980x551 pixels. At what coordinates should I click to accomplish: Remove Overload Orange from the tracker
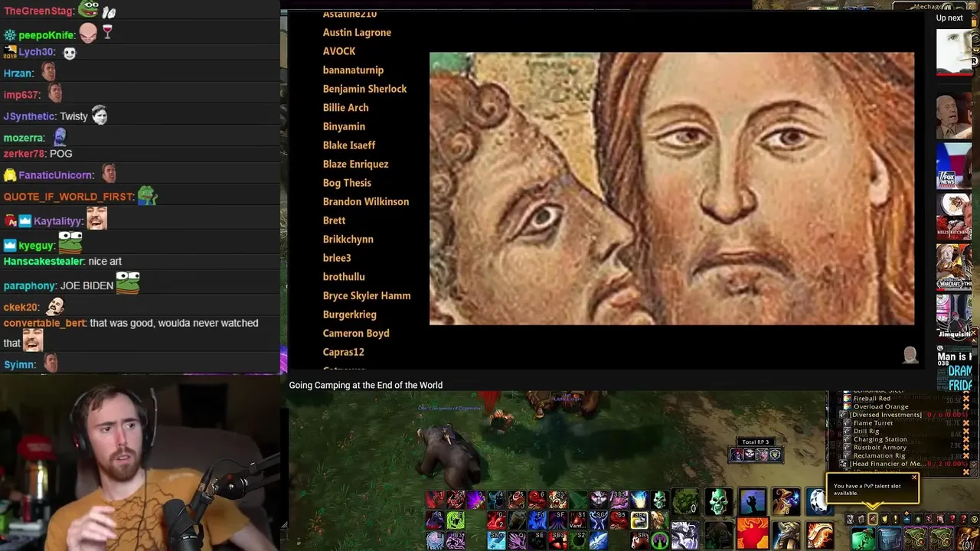pyautogui.click(x=966, y=406)
